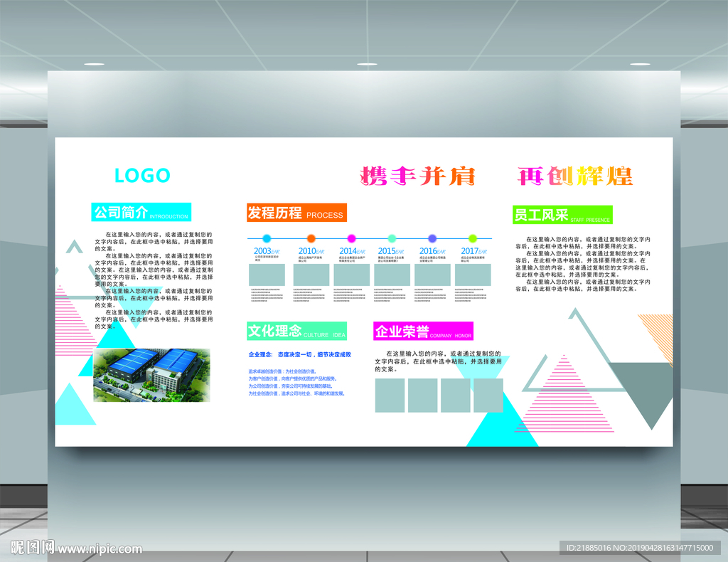Screen dimensions: 728x562
Task: Click the 文化理念 CULTURE IDEA banner
Action: pos(296,330)
